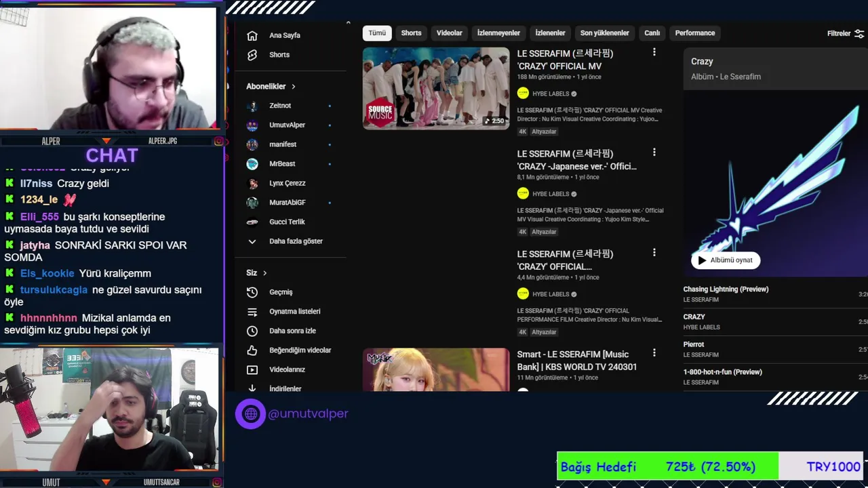Click HYBE LABELS avatar under CRAZY OFFICIAL MV
The width and height of the screenshot is (868, 488).
tap(523, 94)
